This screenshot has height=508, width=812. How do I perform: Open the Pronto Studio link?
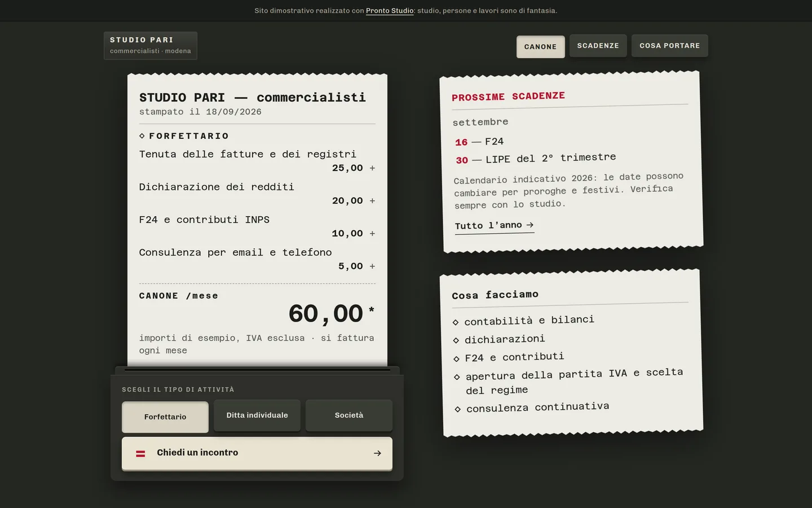390,11
